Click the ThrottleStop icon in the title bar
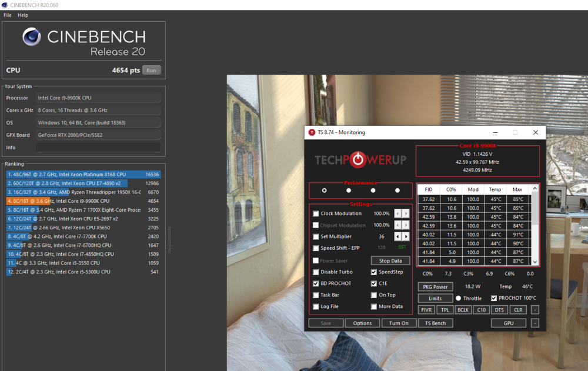This screenshot has height=371, width=588. click(x=311, y=132)
